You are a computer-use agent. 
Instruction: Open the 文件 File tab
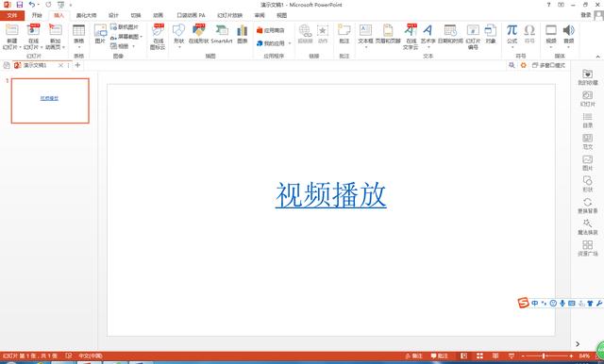[12, 15]
